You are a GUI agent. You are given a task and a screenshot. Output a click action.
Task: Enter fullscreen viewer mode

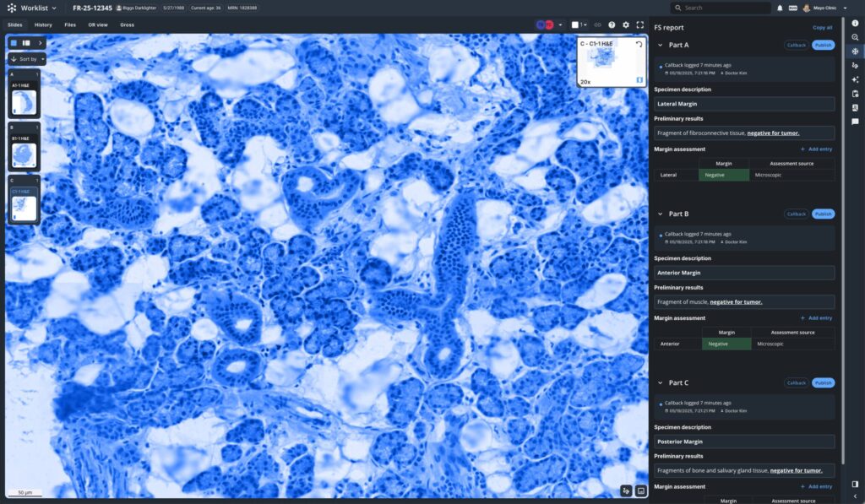[639, 24]
